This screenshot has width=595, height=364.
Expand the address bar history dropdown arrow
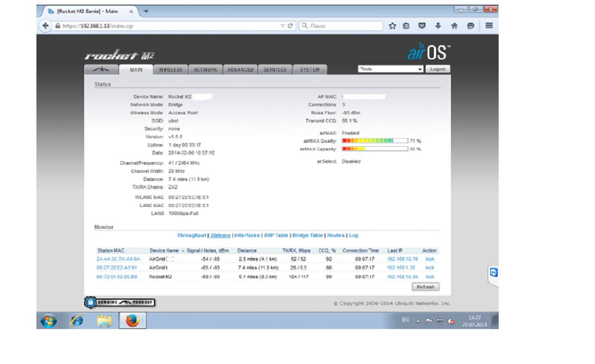(282, 26)
